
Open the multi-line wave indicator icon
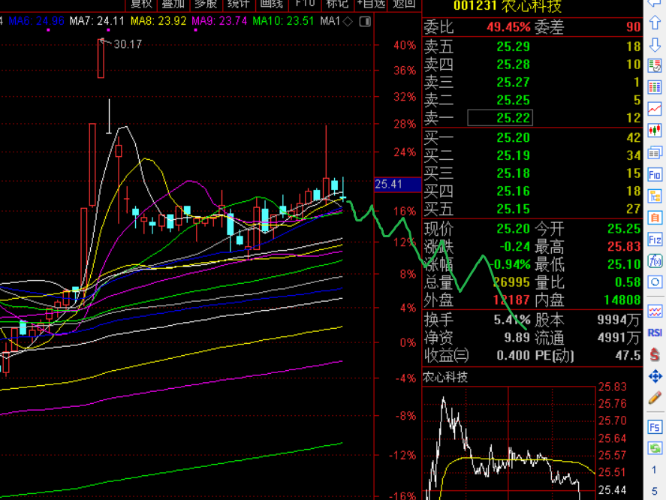(x=655, y=311)
